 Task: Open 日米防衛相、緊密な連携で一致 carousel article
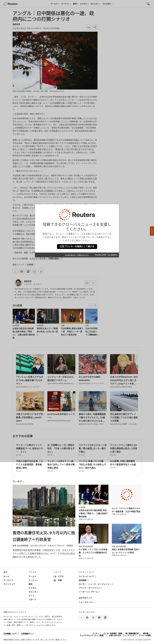(x=72, y=322)
